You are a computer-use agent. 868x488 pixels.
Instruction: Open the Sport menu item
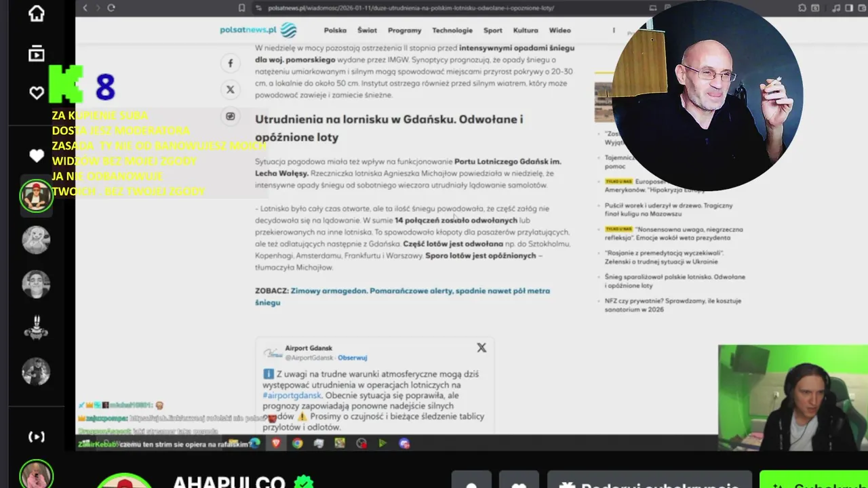[493, 30]
